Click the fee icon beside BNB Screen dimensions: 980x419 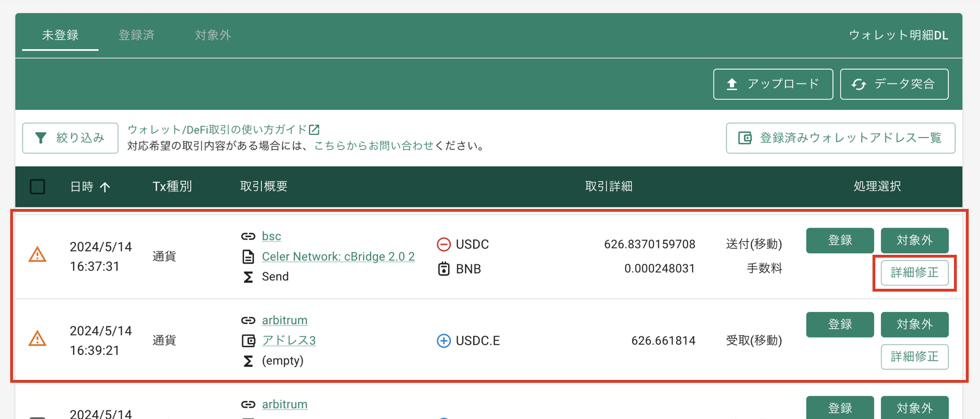[x=444, y=268]
